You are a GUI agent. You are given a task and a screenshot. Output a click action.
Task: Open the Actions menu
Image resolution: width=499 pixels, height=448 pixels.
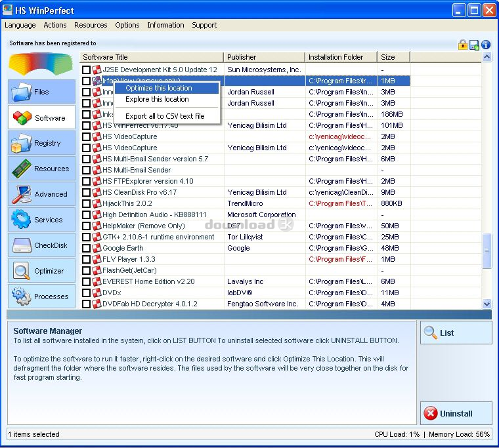[55, 25]
